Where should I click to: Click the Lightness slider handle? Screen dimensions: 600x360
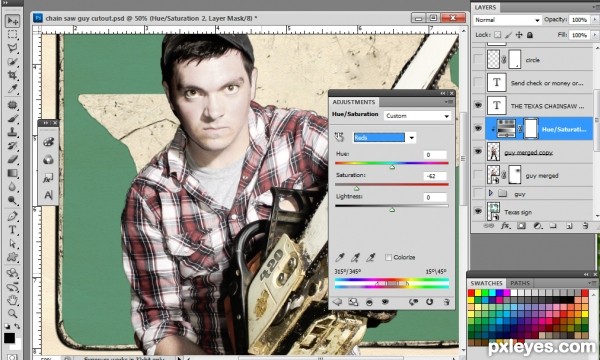392,210
